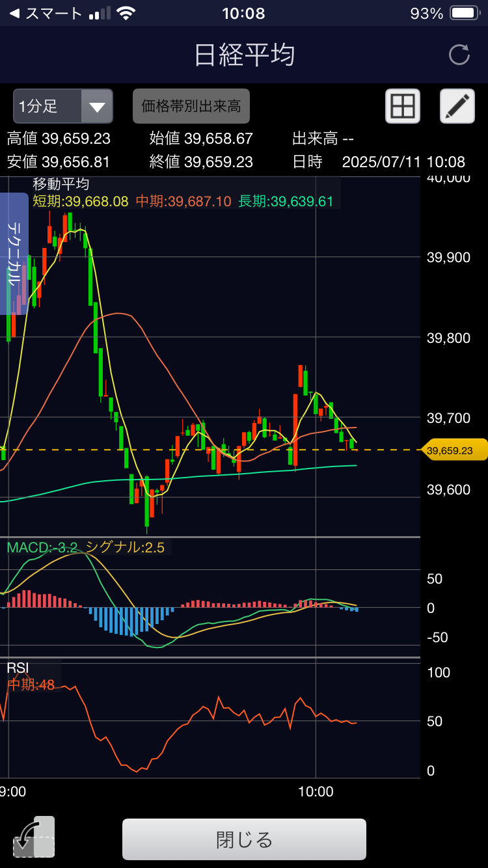Open the 1分足 timeframe dropdown
The image size is (488, 868).
(63, 106)
